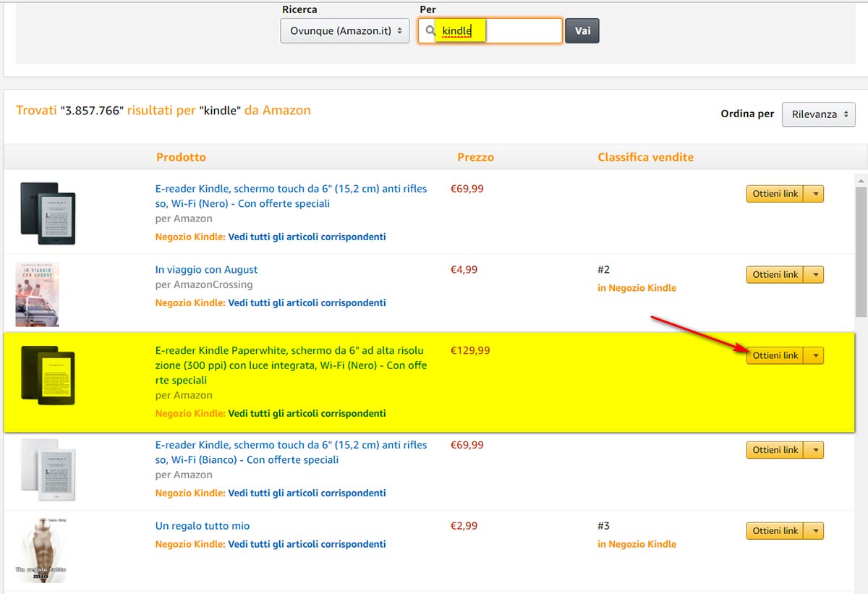Click Ottieni link for black E-reader Kindle €69,99
The width and height of the screenshot is (868, 594).
(x=775, y=194)
